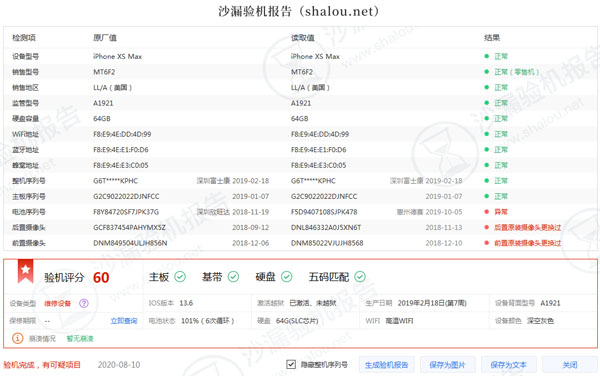The image size is (600, 376).
Task: Click factory mainboard serial G2C9022022DJNFCC
Action: [x=126, y=196]
